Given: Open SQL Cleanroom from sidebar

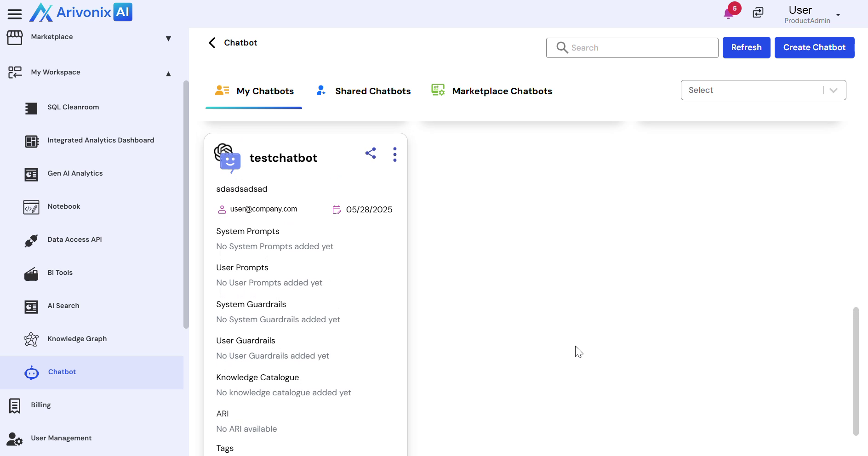Looking at the screenshot, I should [73, 107].
